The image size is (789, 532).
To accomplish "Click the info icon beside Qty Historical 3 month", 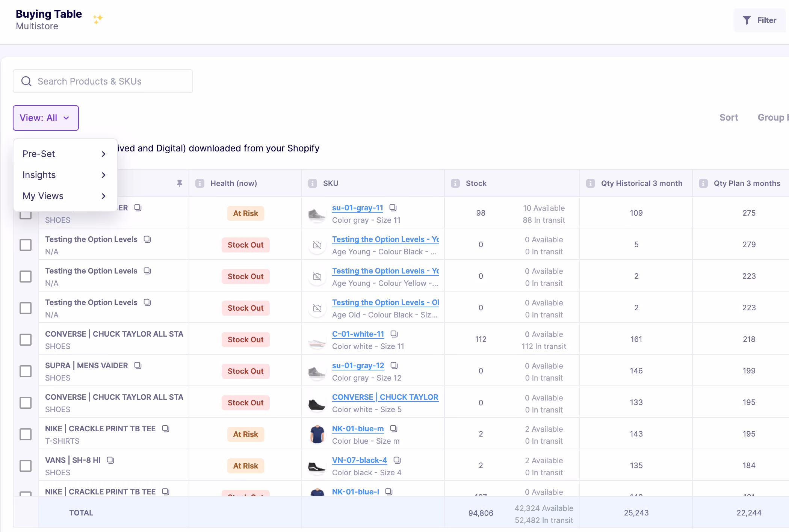I will click(x=591, y=183).
